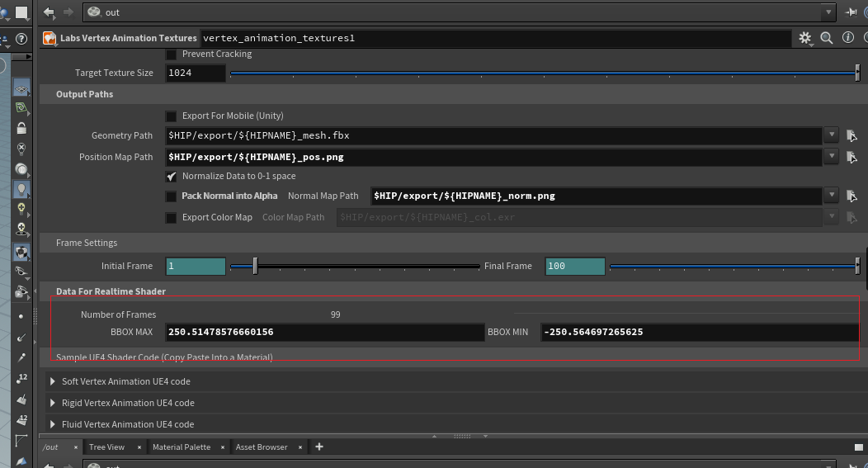Image resolution: width=868 pixels, height=468 pixels.
Task: Click the Number of Frames value 99
Action: coord(336,314)
